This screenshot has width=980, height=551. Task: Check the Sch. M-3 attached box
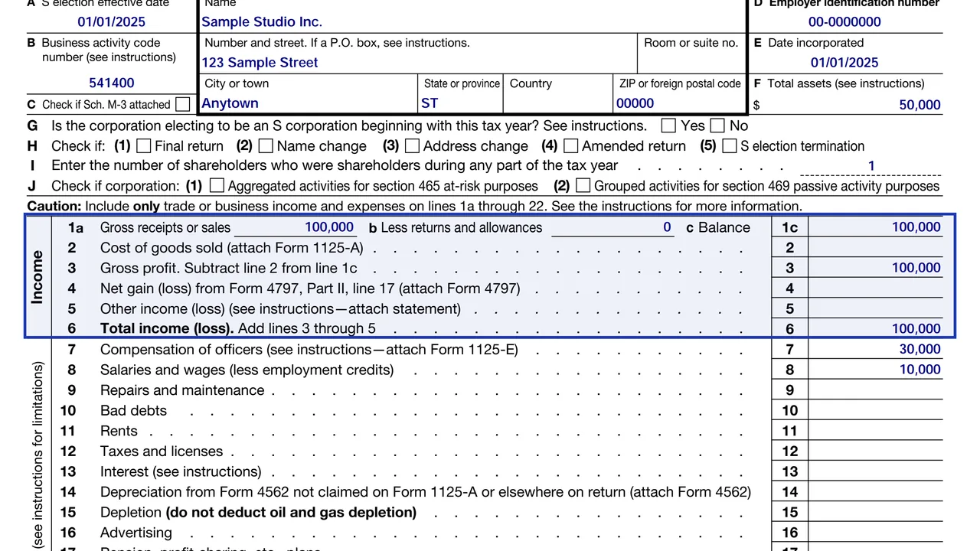182,104
